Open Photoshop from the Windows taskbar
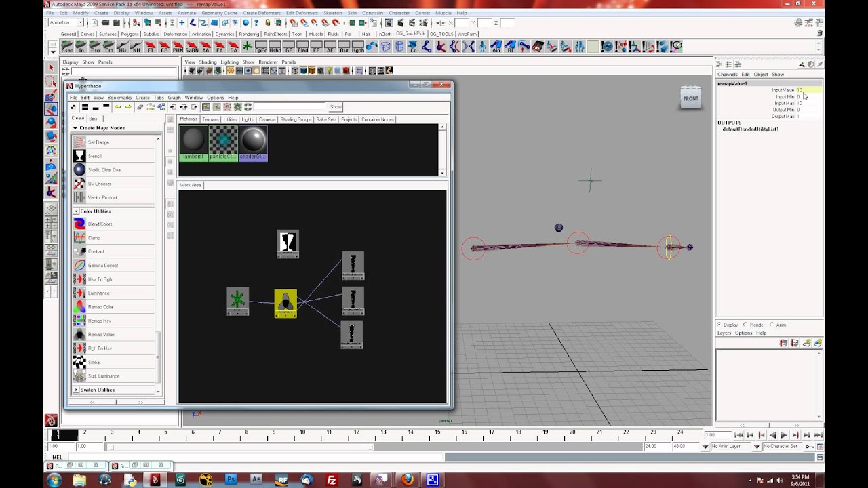 click(x=231, y=480)
